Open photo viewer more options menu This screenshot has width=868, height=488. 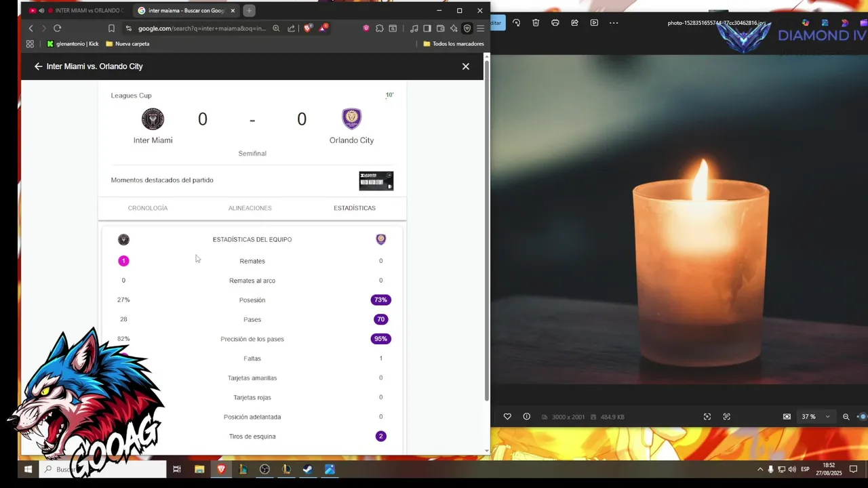point(614,22)
